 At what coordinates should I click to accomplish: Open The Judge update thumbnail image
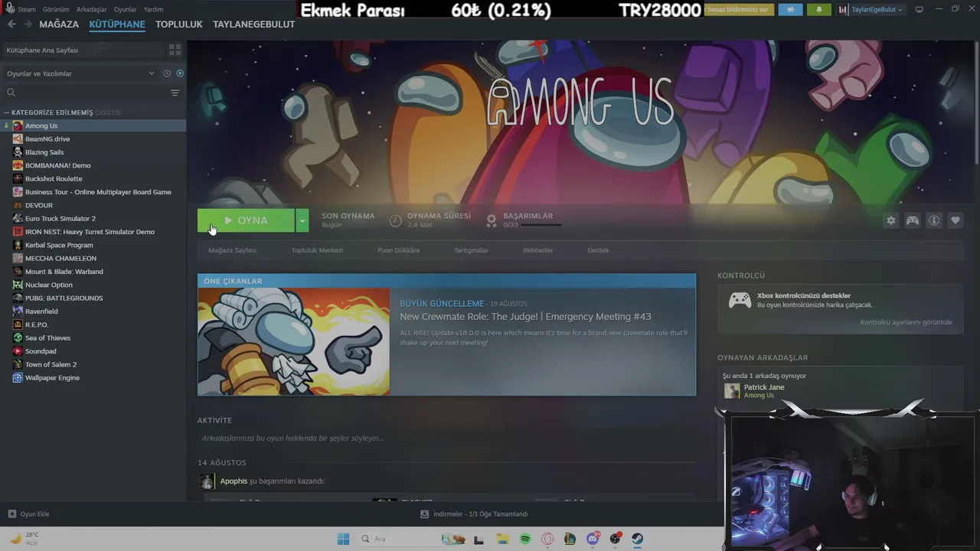tap(294, 341)
